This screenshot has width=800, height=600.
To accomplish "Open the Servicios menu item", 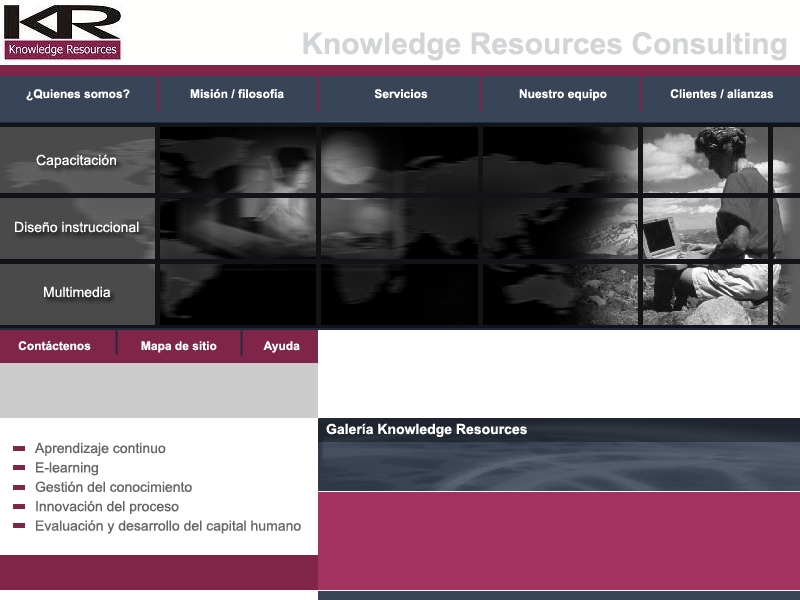I will pos(401,94).
